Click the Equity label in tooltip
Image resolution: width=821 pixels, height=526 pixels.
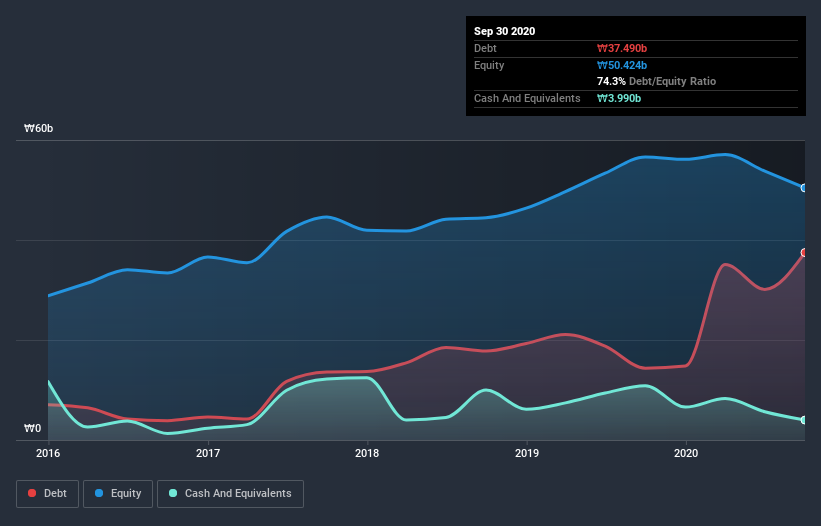click(489, 65)
